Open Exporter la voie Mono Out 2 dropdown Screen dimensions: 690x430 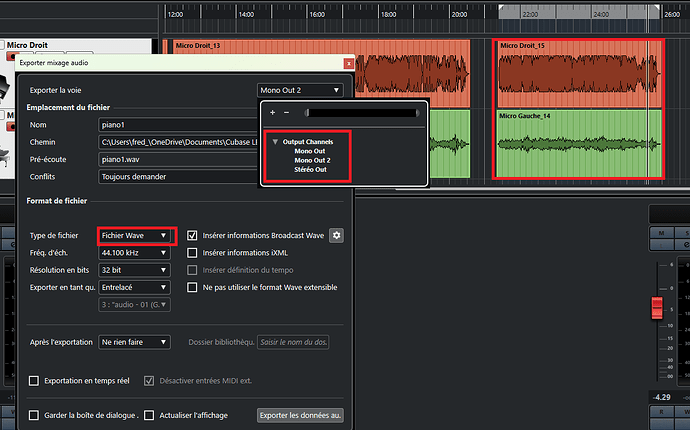pyautogui.click(x=300, y=90)
